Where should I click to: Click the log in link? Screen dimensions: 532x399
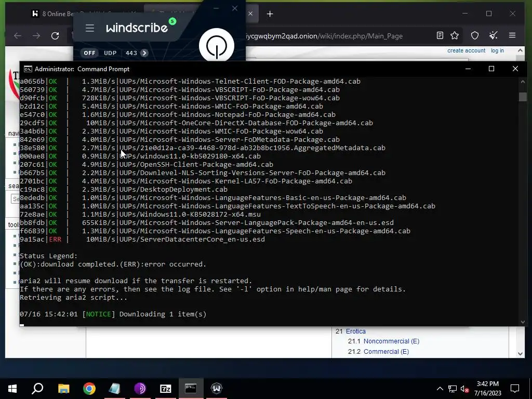point(497,50)
